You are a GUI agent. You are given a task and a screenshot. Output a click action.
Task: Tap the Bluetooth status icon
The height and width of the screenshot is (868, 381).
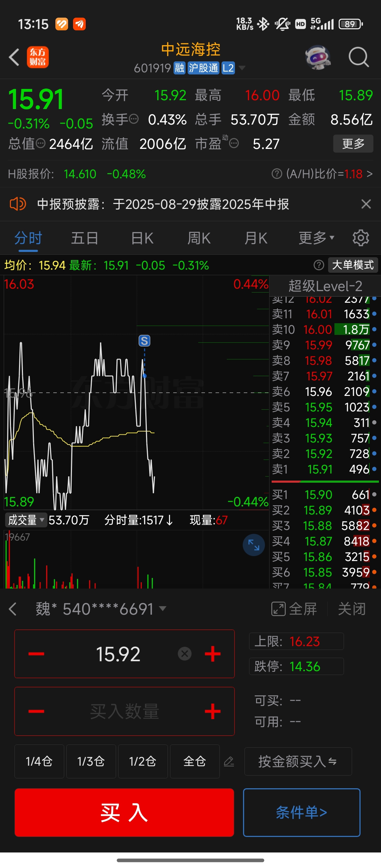[x=263, y=24]
